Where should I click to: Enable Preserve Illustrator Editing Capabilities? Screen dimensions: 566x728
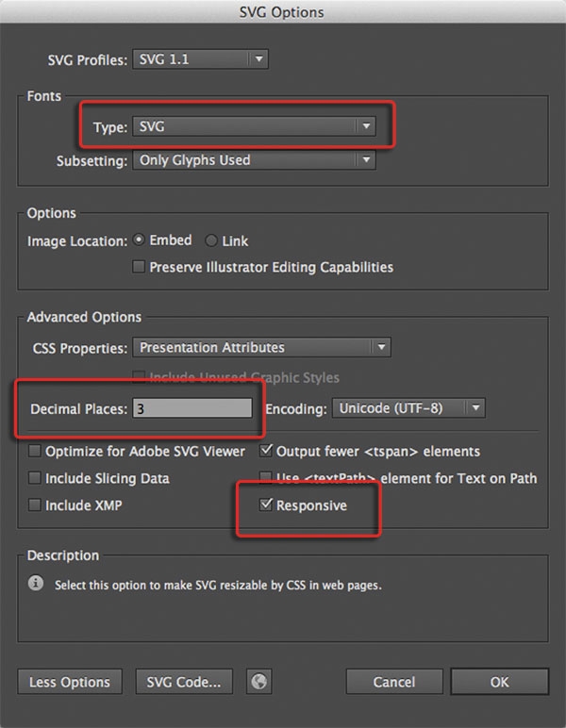click(x=140, y=267)
